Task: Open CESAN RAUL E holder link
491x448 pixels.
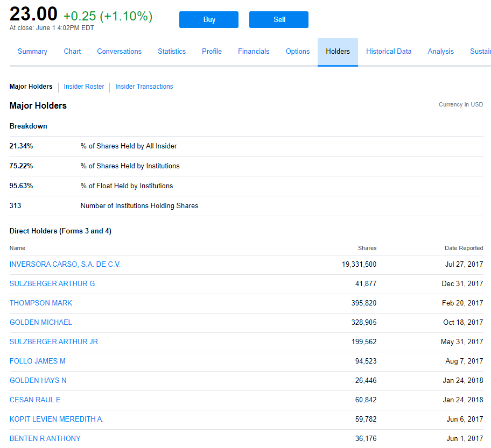Action: [35, 400]
